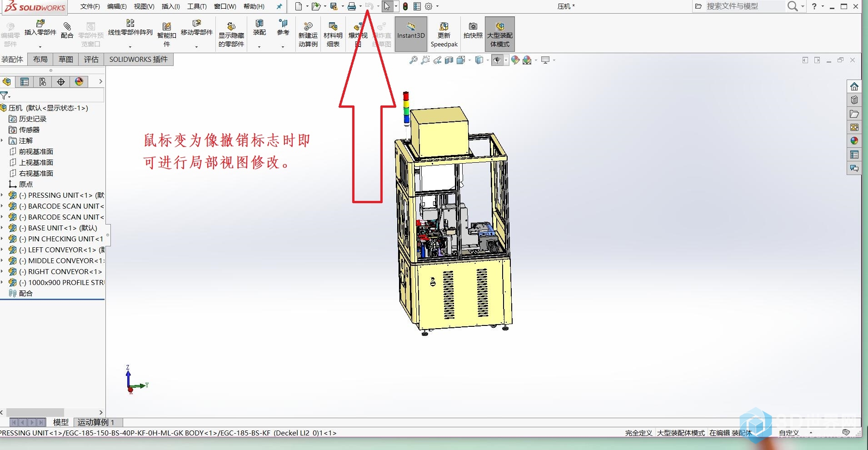Click the 搜索文件与模型 search field

pos(738,6)
